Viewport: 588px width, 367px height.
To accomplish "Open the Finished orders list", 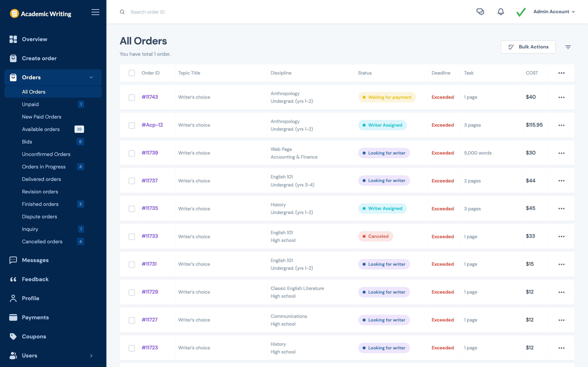I will pos(40,204).
